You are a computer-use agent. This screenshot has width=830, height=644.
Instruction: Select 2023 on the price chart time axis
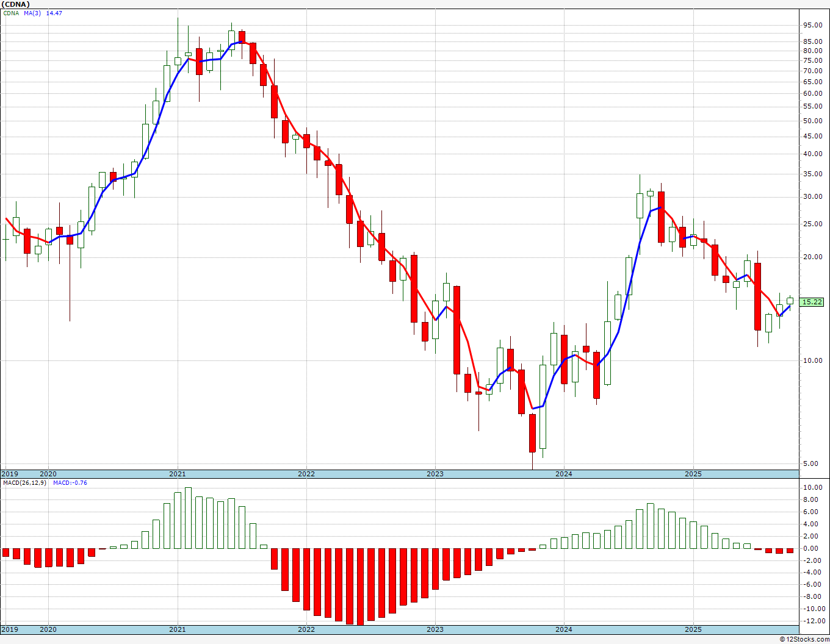(435, 474)
